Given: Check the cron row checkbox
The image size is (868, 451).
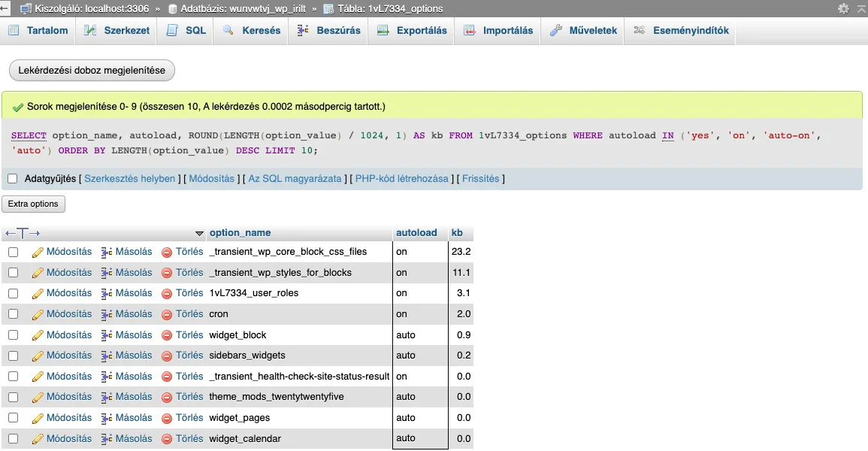Looking at the screenshot, I should 14,314.
